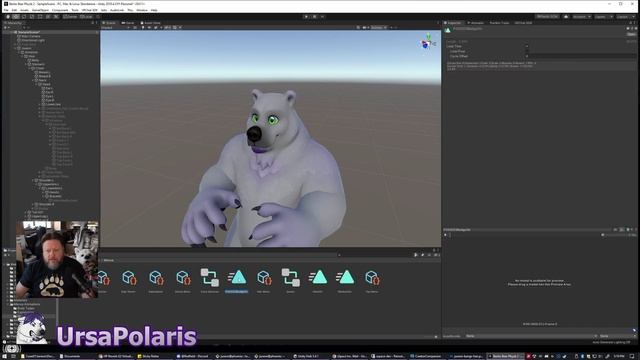This screenshot has height=360, width=640.
Task: Select the Rotate tool in Unity toolbar
Action: tap(24, 17)
